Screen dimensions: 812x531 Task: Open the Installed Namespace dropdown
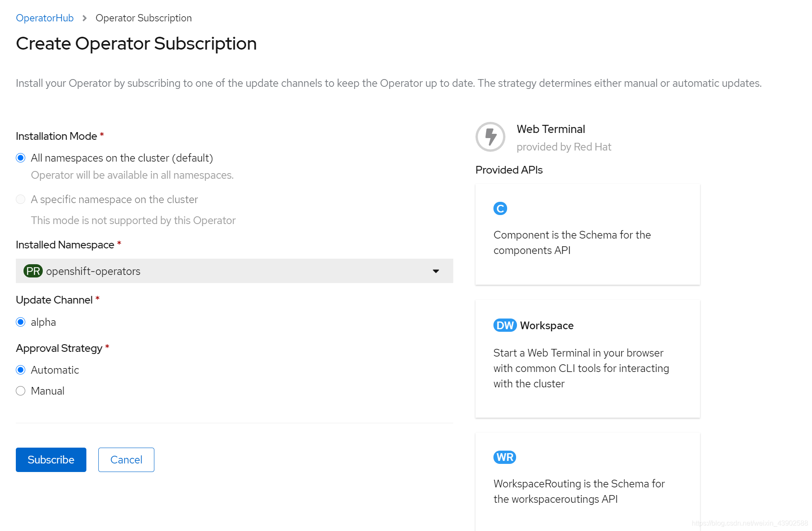click(234, 271)
